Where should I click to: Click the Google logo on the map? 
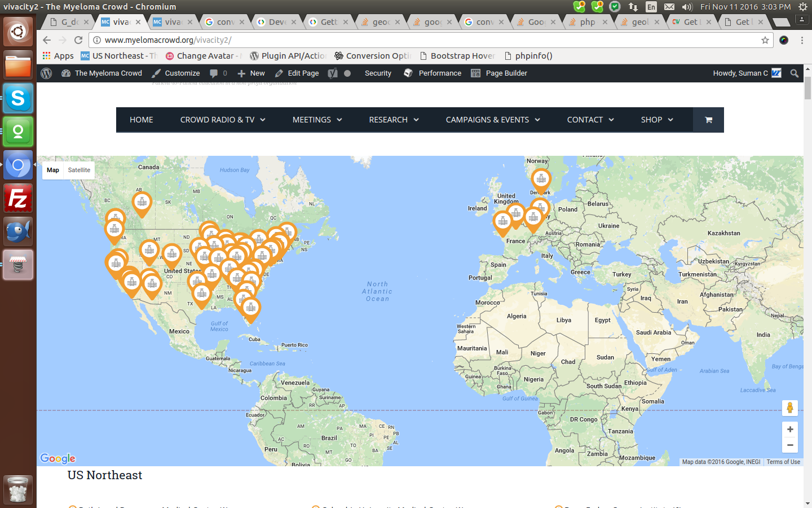pos(58,458)
